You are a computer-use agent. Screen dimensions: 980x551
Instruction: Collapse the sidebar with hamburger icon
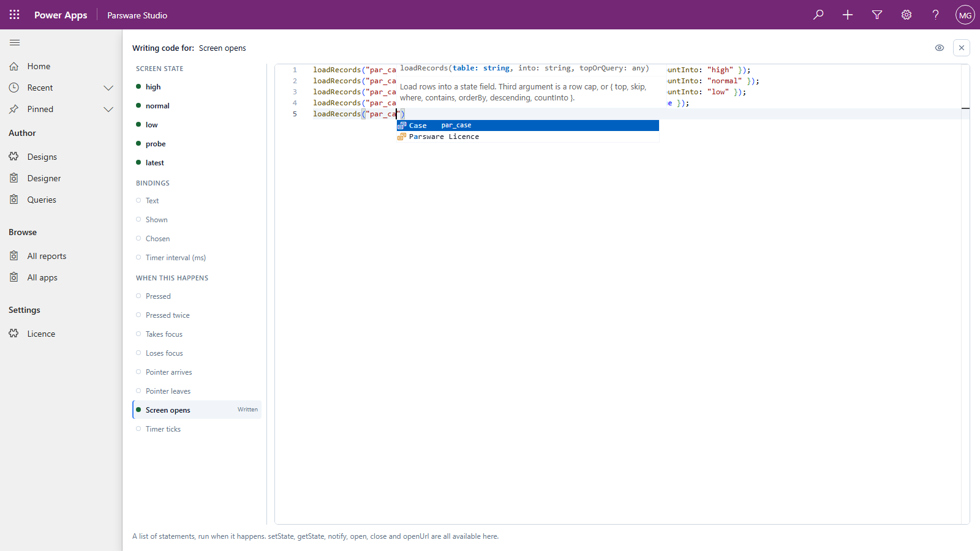coord(15,43)
